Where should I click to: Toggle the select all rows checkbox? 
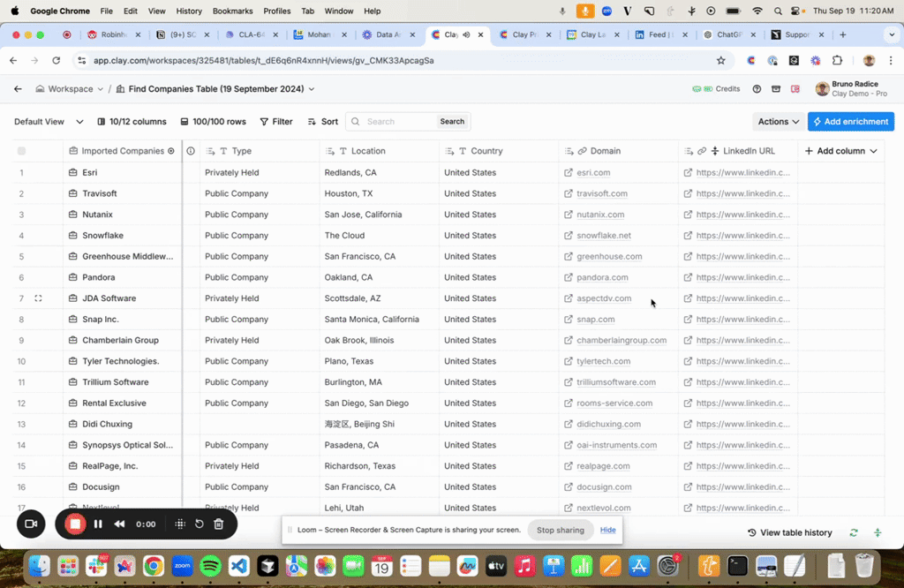tap(22, 151)
